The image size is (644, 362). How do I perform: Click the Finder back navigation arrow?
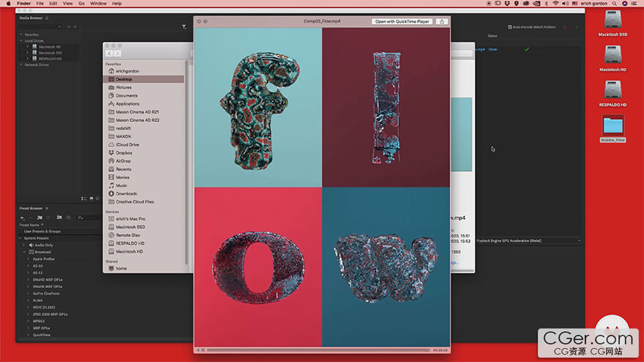coord(110,53)
